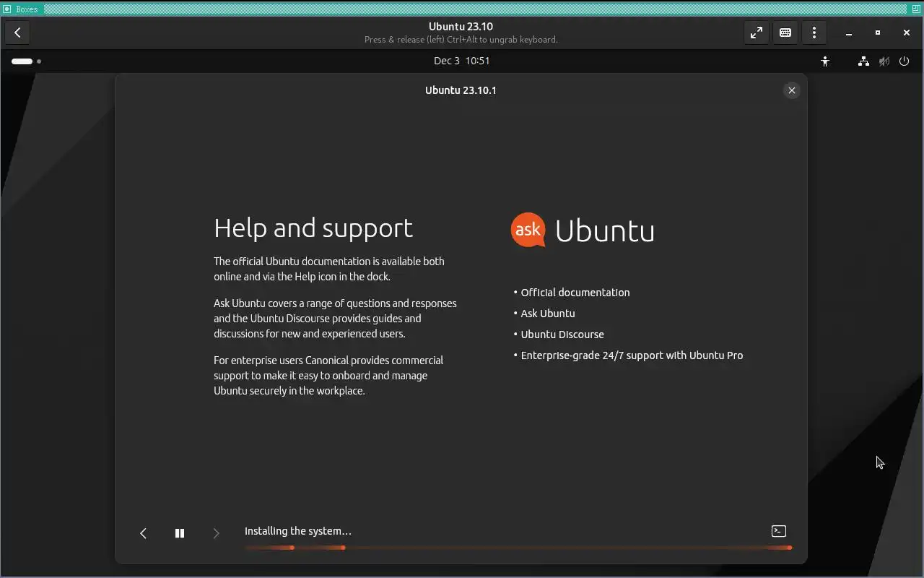Click the Ask Ubuntu list item
924x578 pixels.
[x=548, y=314]
